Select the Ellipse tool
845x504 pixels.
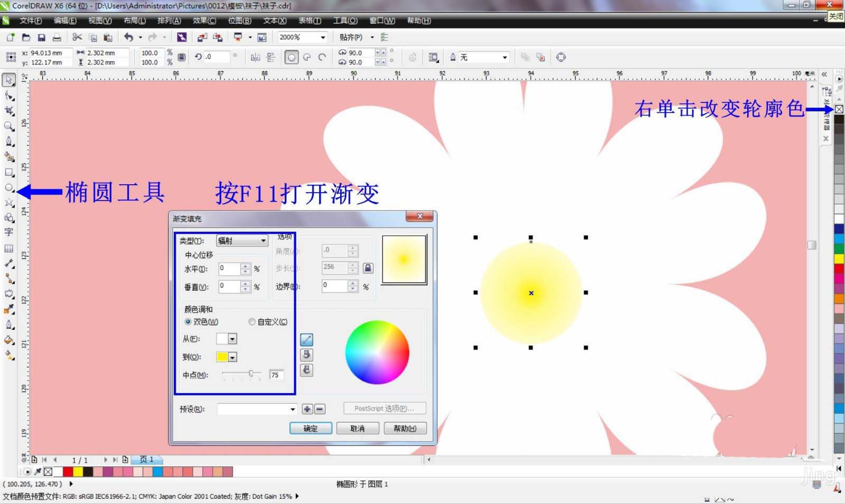coord(8,186)
